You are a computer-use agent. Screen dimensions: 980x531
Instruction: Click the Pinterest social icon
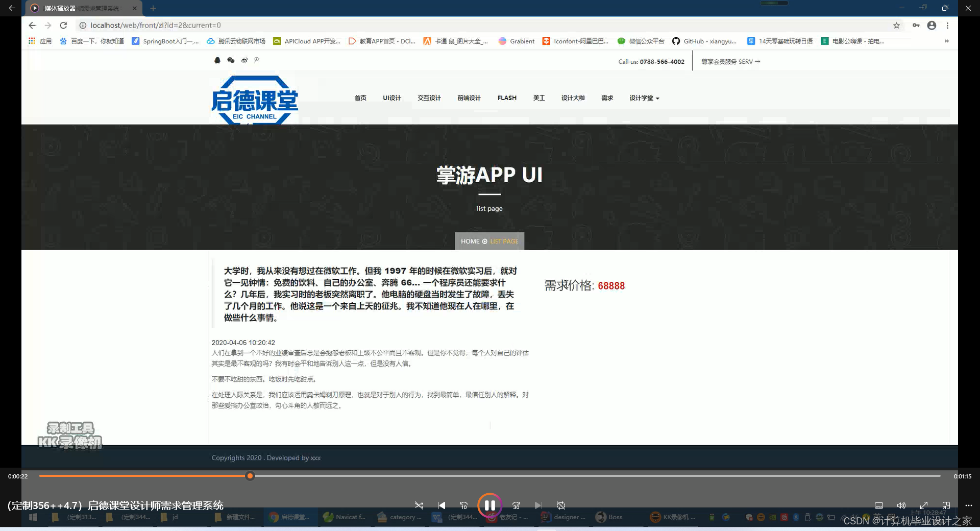pos(257,60)
